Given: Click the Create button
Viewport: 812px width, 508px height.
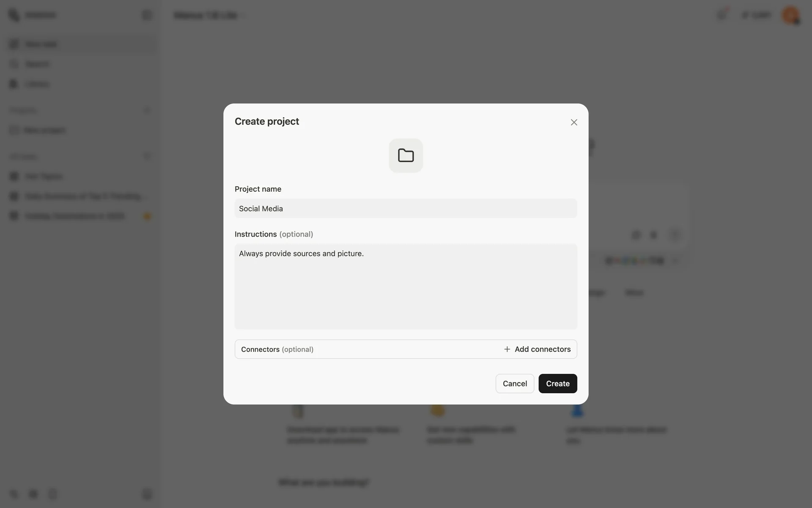Looking at the screenshot, I should tap(557, 384).
